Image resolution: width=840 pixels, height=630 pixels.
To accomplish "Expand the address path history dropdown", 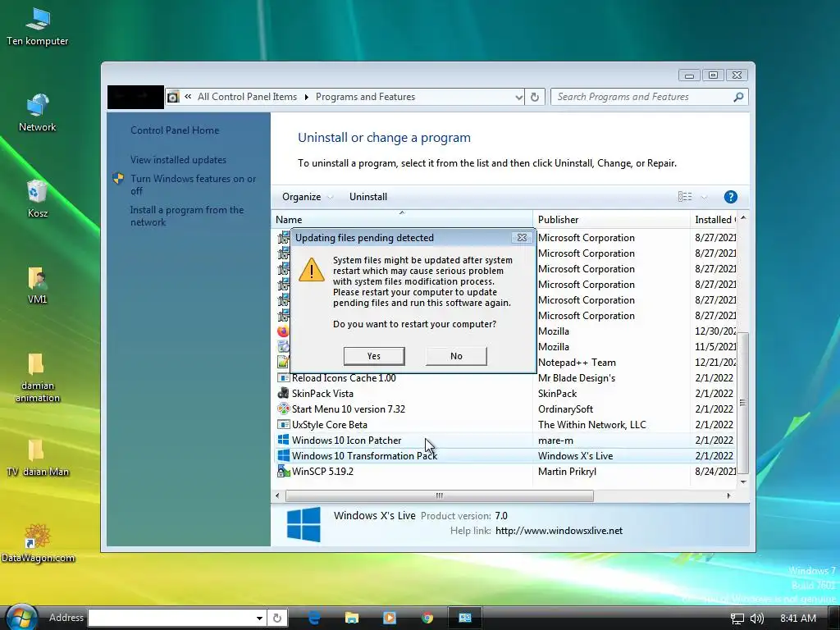I will tap(518, 97).
